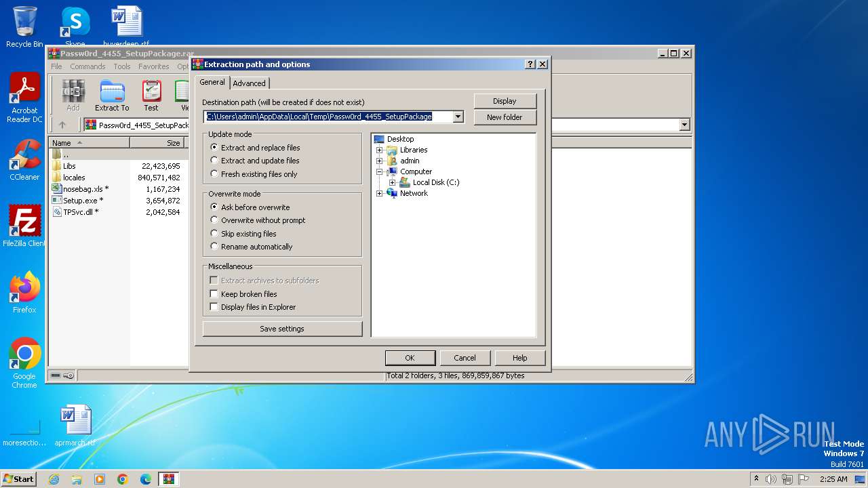This screenshot has height=488, width=868.
Task: Click system clock showing 2:25 AM
Action: click(833, 479)
